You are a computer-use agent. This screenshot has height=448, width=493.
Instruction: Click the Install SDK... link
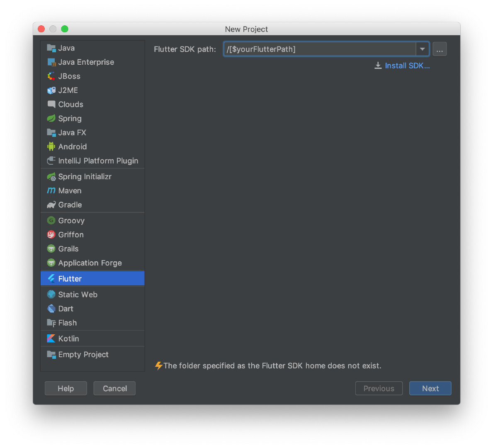407,66
